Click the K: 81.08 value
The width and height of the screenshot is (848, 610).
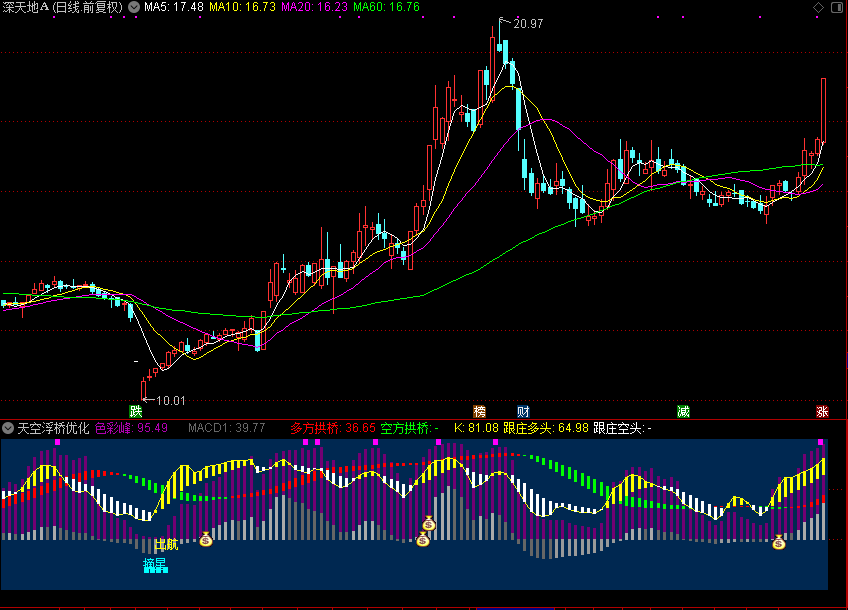pyautogui.click(x=476, y=428)
